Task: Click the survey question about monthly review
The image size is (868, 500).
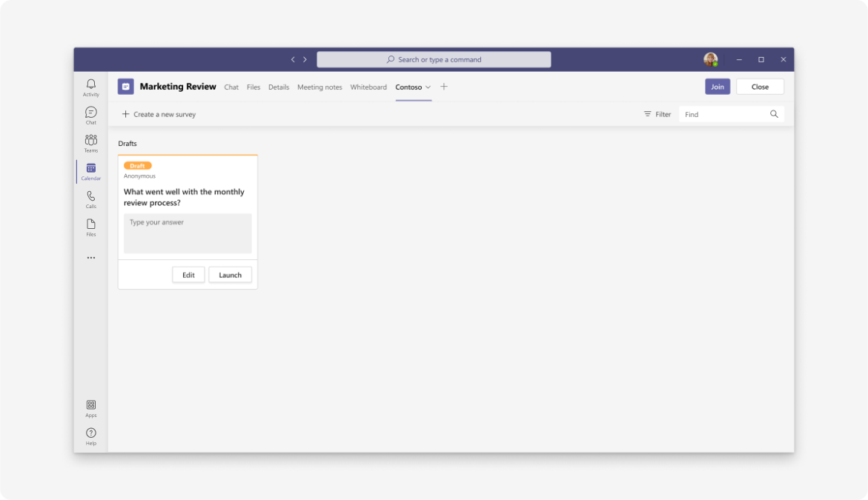Action: pyautogui.click(x=184, y=197)
